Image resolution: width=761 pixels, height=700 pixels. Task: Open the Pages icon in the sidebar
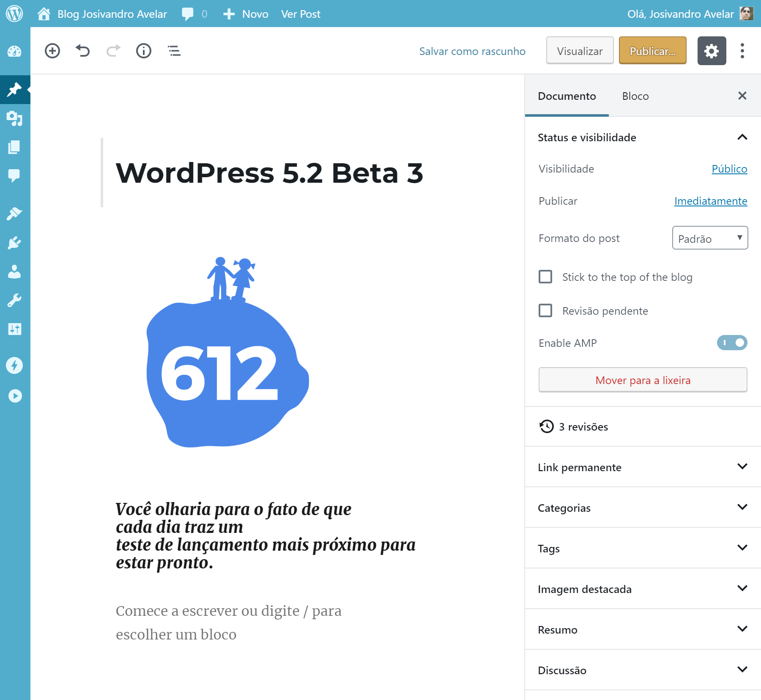coord(15,147)
